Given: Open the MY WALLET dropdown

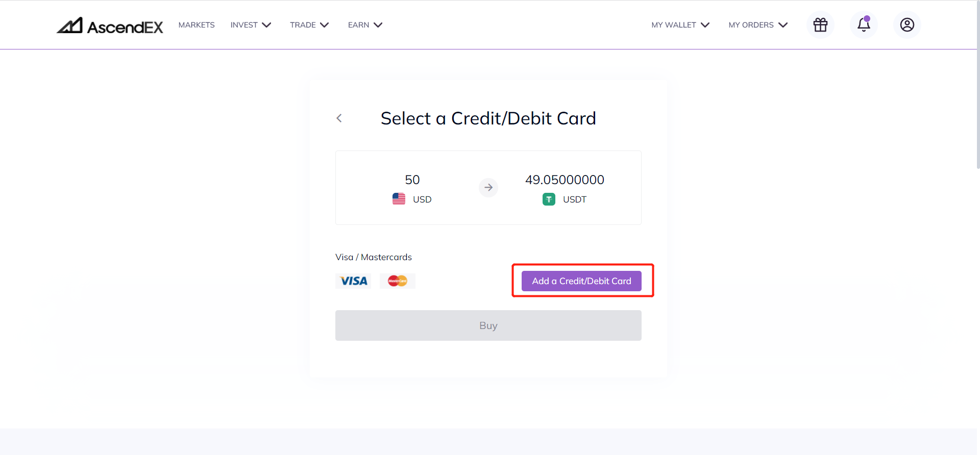Looking at the screenshot, I should pyautogui.click(x=680, y=25).
